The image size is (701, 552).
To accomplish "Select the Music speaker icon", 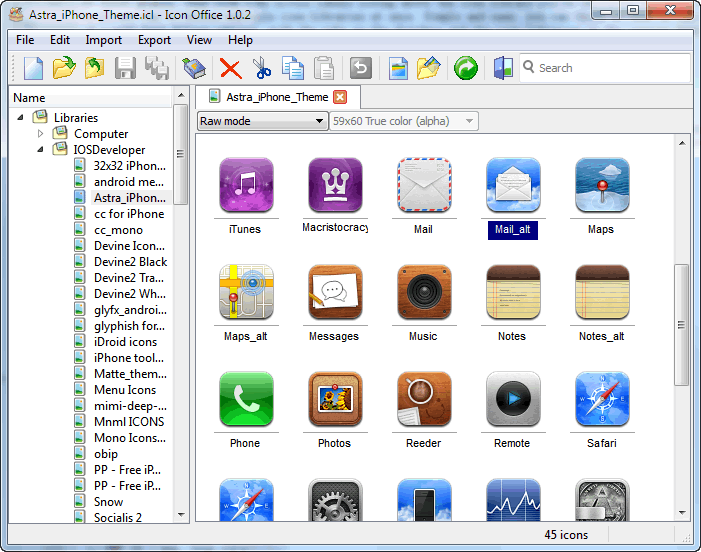I will 424,291.
